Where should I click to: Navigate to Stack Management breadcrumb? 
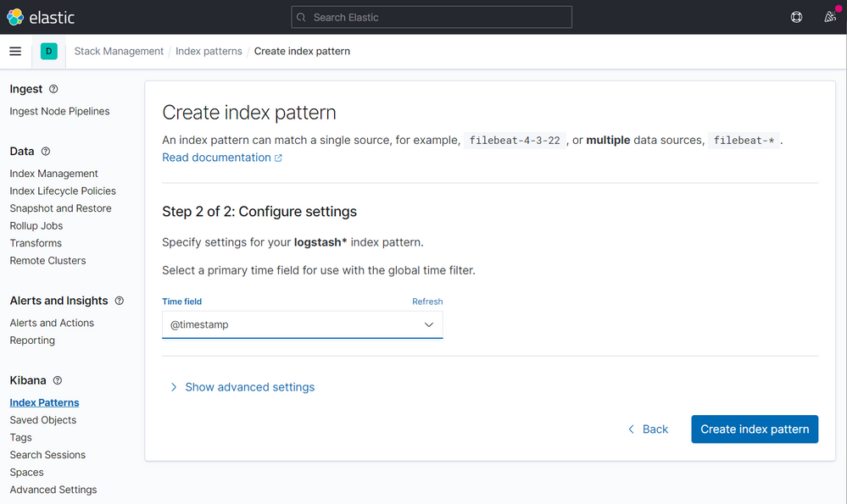coord(119,52)
